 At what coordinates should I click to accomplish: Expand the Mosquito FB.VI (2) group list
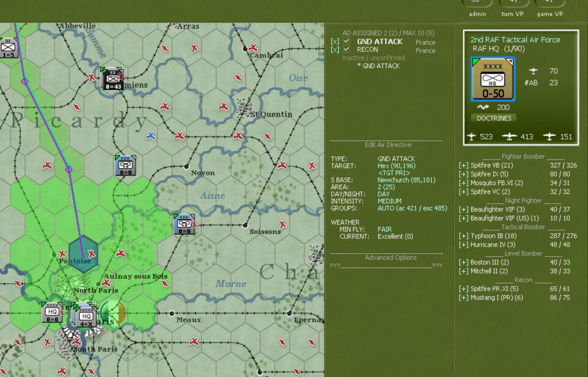coord(463,183)
